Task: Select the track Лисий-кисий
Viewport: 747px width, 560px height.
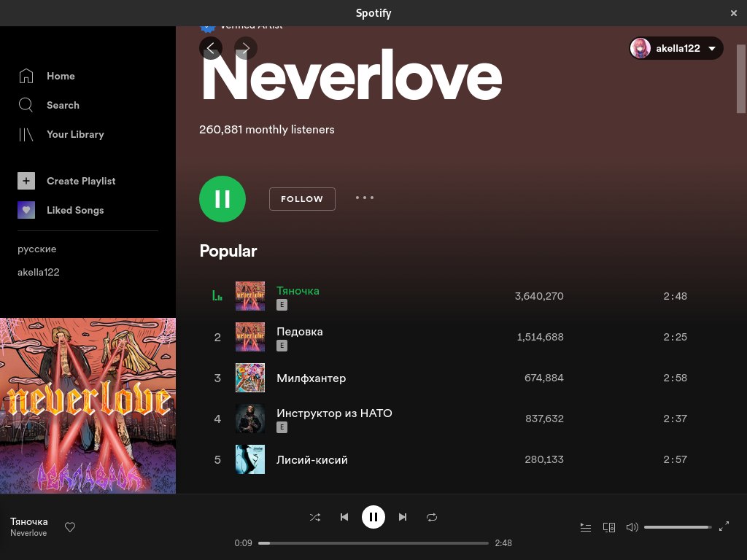Action: coord(312,460)
